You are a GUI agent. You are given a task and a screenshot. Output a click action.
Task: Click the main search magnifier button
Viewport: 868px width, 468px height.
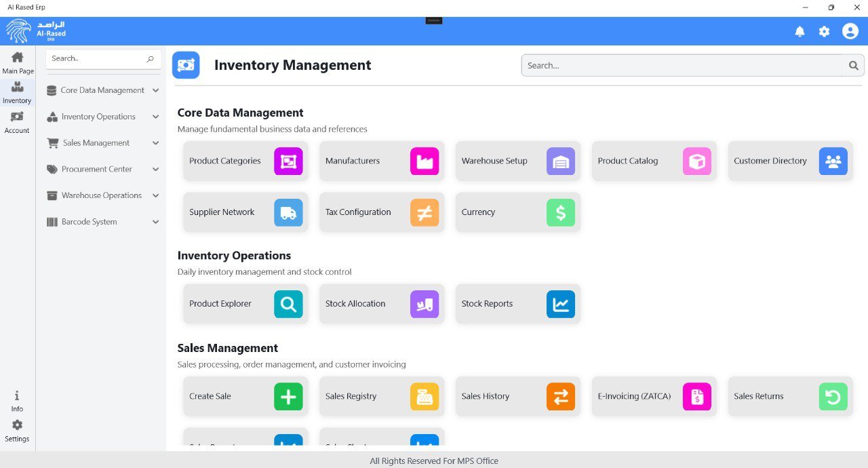tap(853, 66)
